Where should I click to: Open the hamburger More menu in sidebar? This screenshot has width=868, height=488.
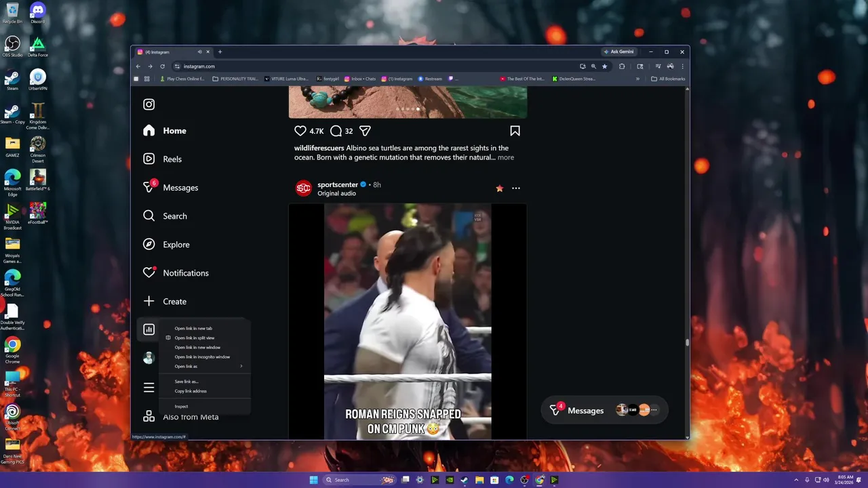click(149, 388)
